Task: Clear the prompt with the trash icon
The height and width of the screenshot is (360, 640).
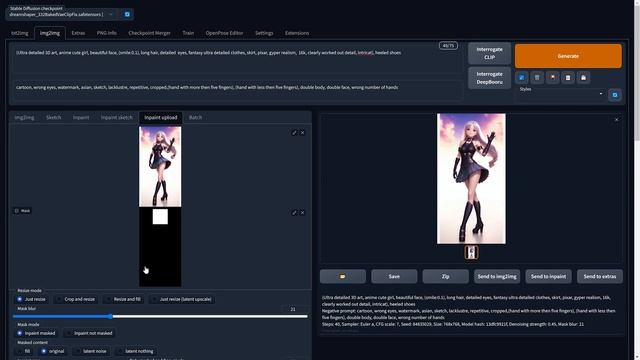Action: pos(537,78)
